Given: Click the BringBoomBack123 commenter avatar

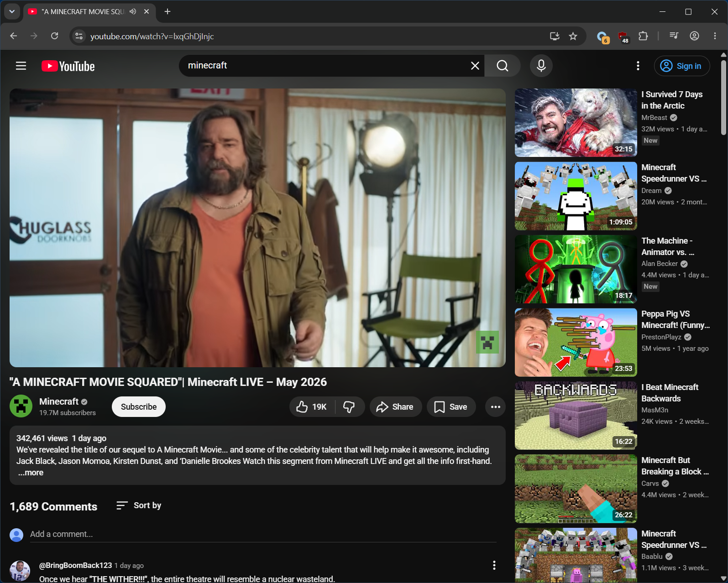Looking at the screenshot, I should [x=20, y=571].
